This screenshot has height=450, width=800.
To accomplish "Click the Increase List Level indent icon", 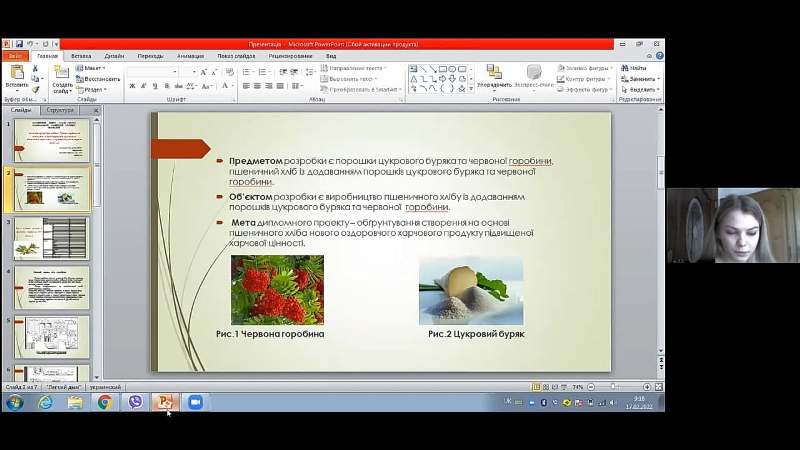I will [294, 72].
